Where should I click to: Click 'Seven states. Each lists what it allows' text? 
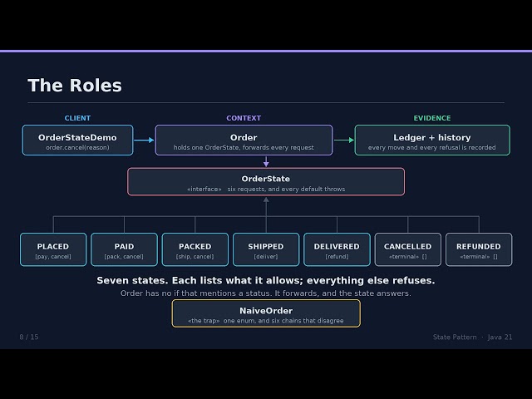200,281
